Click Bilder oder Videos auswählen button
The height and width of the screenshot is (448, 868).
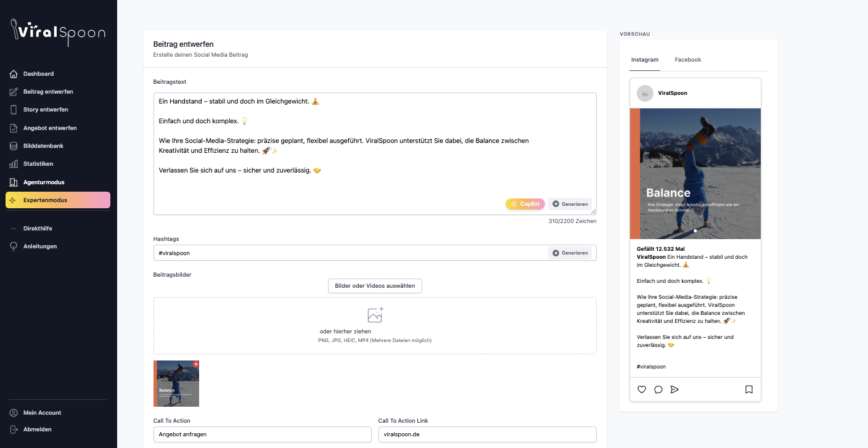tap(375, 286)
